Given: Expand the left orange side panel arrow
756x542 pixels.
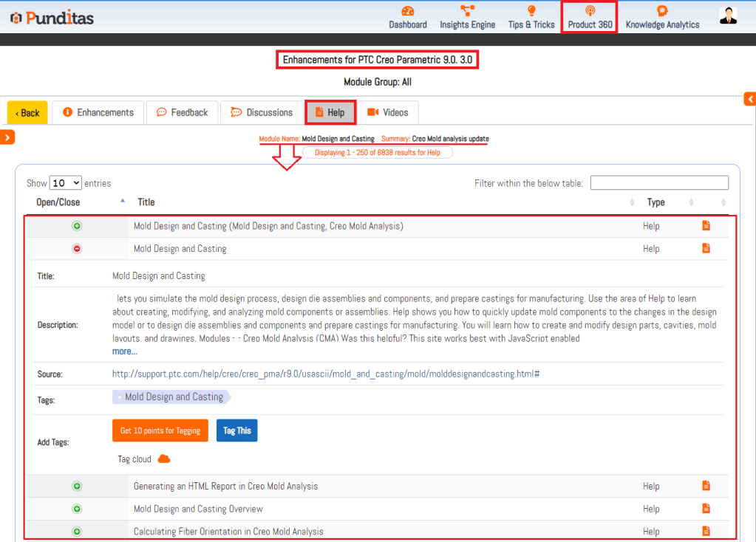Looking at the screenshot, I should [x=7, y=137].
